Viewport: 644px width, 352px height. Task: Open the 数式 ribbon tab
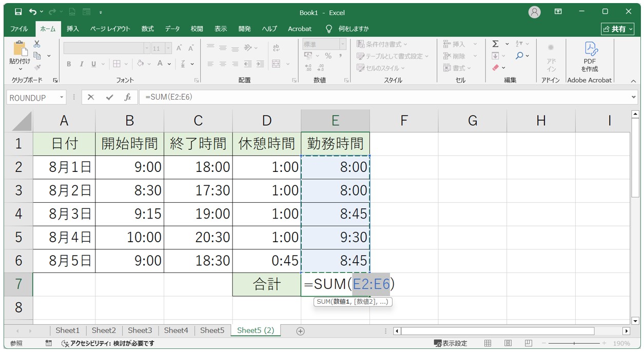[148, 29]
